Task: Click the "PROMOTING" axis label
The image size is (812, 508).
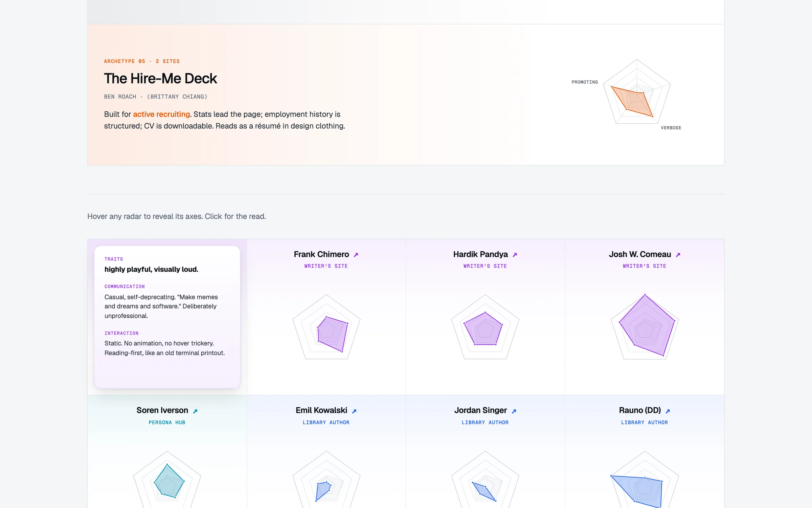Action: pyautogui.click(x=585, y=82)
